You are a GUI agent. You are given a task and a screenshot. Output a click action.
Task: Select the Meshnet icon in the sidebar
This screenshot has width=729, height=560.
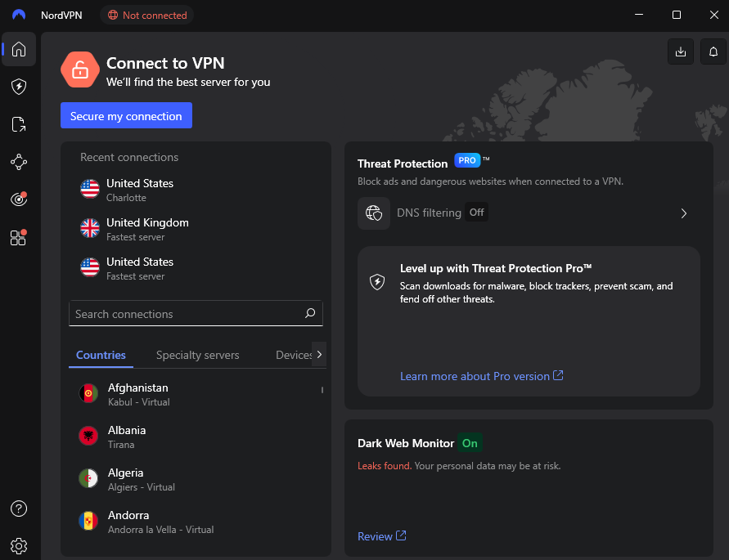(18, 162)
